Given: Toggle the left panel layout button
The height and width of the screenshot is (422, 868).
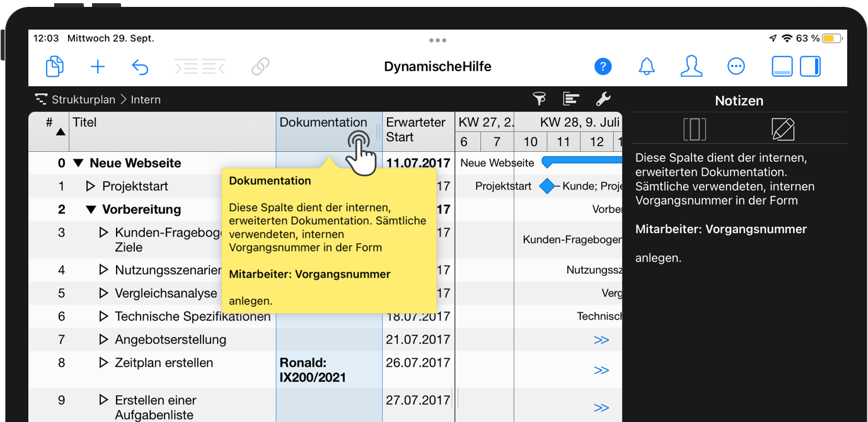Looking at the screenshot, I should pyautogui.click(x=782, y=66).
